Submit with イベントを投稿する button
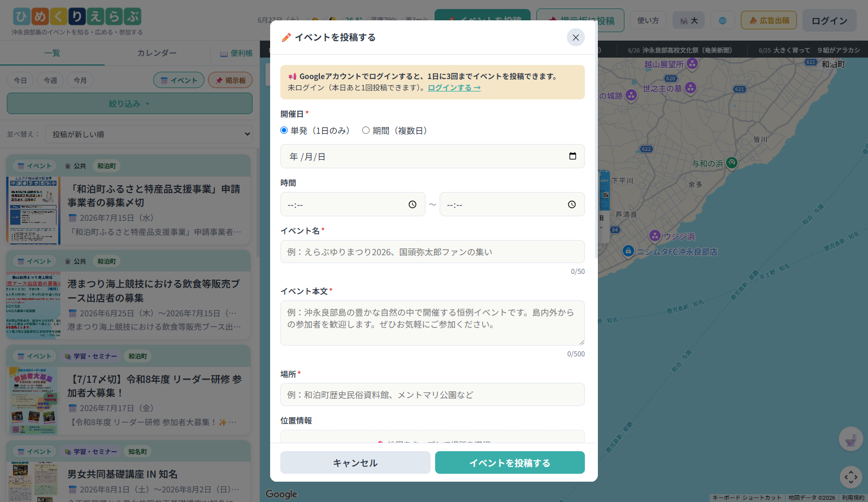Image resolution: width=868 pixels, height=502 pixels. click(x=510, y=462)
